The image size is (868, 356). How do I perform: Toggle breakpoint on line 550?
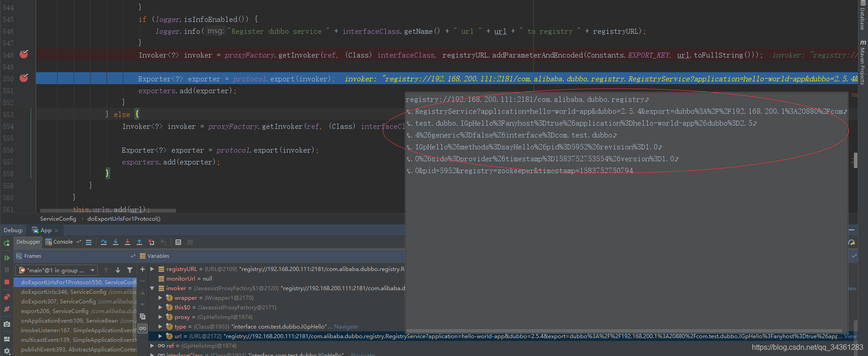click(x=24, y=78)
